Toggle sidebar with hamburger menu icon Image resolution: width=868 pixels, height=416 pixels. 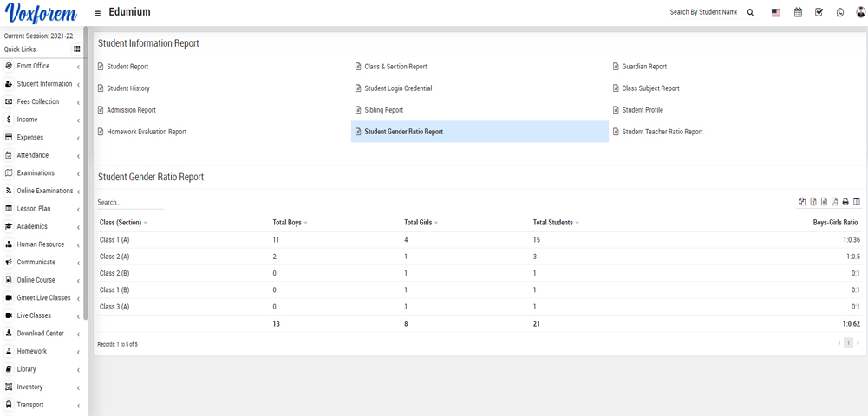tap(98, 13)
